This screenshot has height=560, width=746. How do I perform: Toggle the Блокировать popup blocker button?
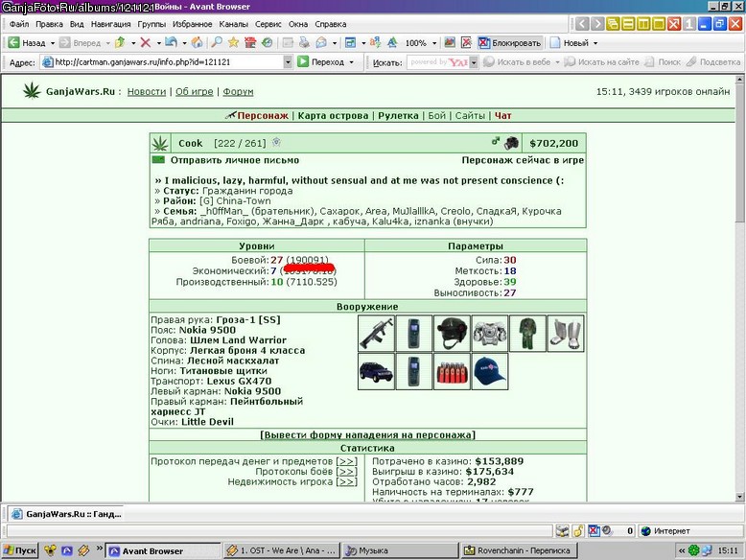[509, 43]
